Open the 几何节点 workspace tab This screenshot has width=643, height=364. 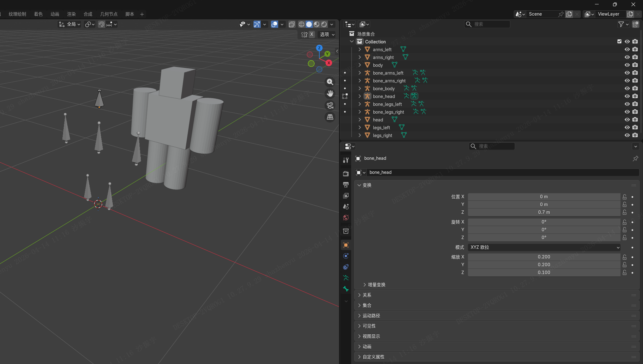click(109, 14)
